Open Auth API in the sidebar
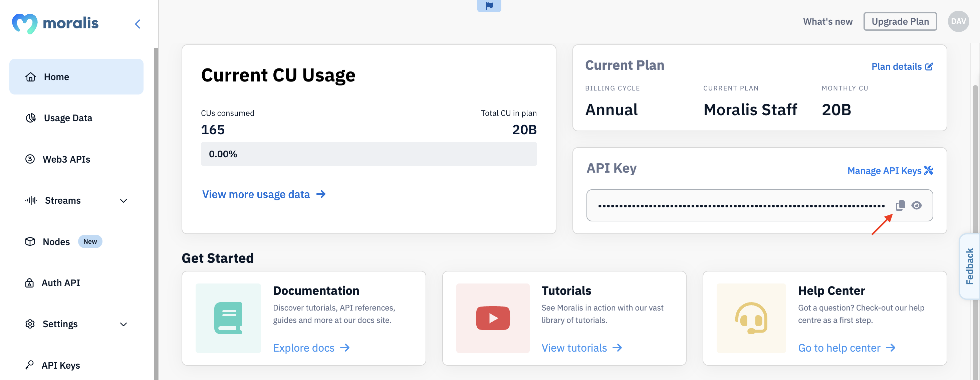The height and width of the screenshot is (380, 980). point(61,283)
